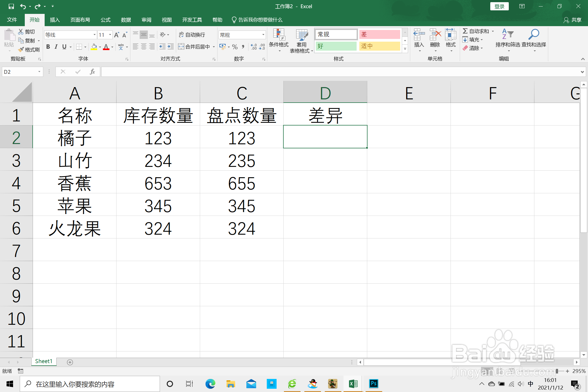Toggle center alignment
The height and width of the screenshot is (392, 588).
144,47
